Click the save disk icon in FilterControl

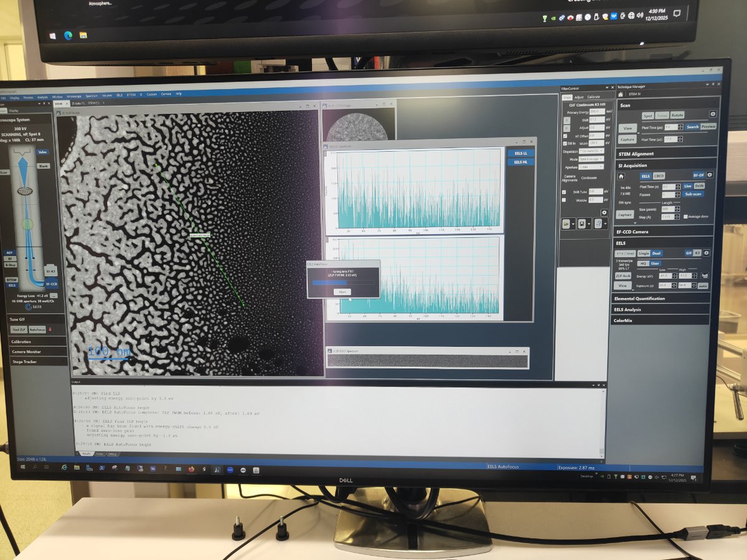click(582, 223)
